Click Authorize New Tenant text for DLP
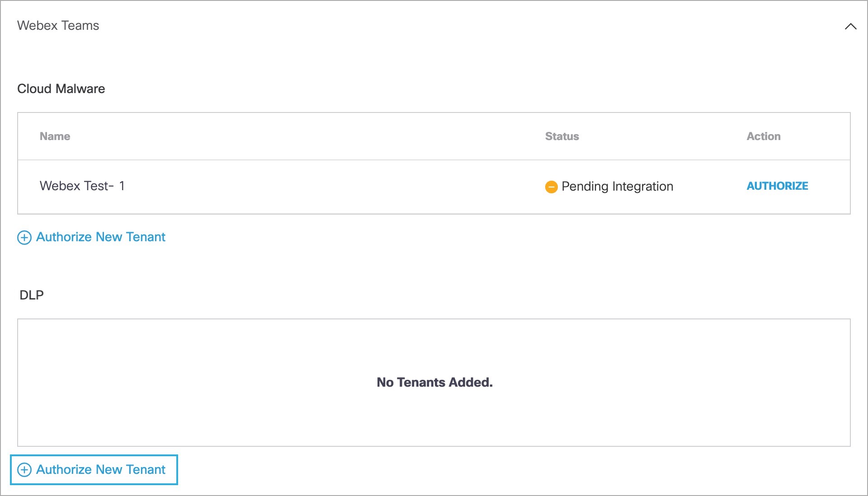This screenshot has width=868, height=496. 101,470
